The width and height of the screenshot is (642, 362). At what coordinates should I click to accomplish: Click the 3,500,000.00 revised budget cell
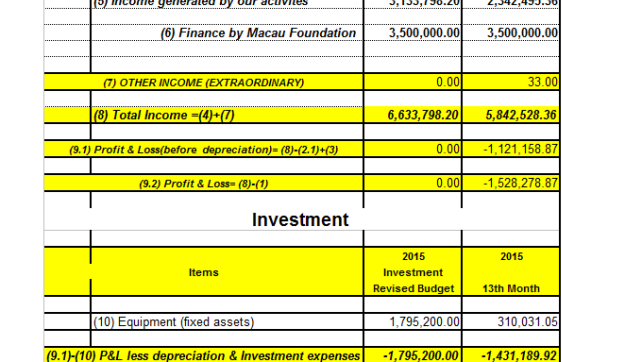coord(424,33)
